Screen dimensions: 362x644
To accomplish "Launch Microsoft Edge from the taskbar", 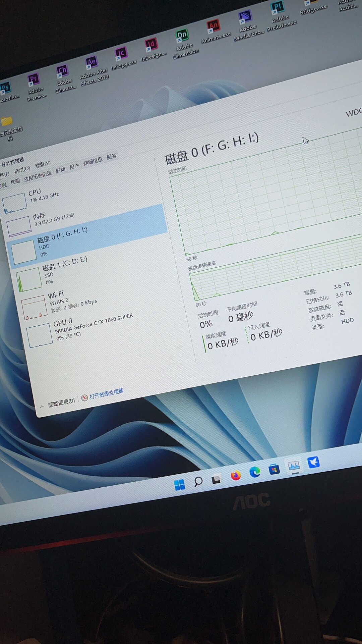I will coord(255,472).
